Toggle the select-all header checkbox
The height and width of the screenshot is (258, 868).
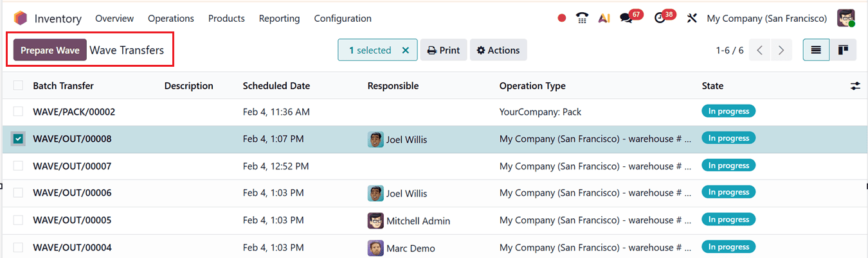(x=19, y=85)
